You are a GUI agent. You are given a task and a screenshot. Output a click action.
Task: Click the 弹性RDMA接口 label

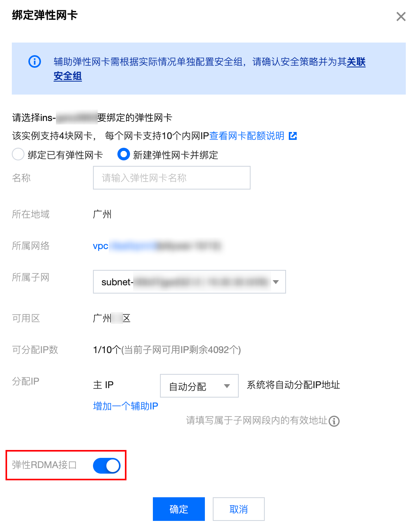45,465
